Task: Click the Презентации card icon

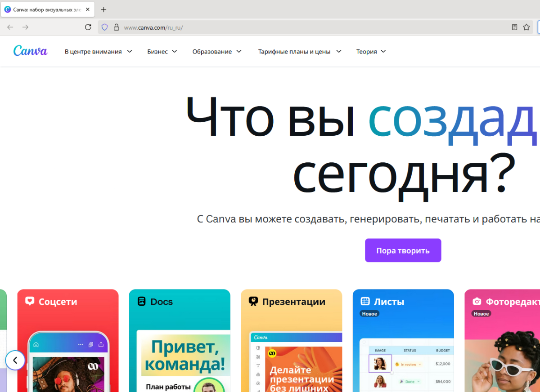Action: click(x=253, y=302)
